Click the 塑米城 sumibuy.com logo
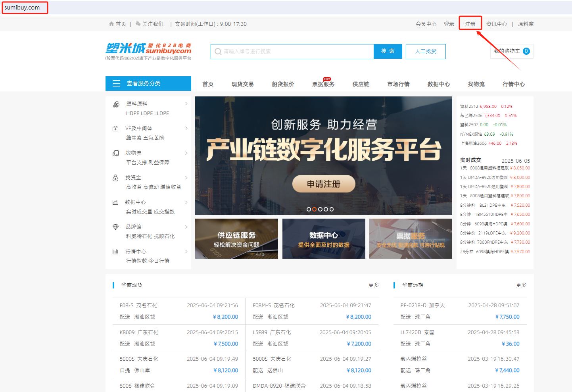This screenshot has height=392, width=572. (148, 52)
